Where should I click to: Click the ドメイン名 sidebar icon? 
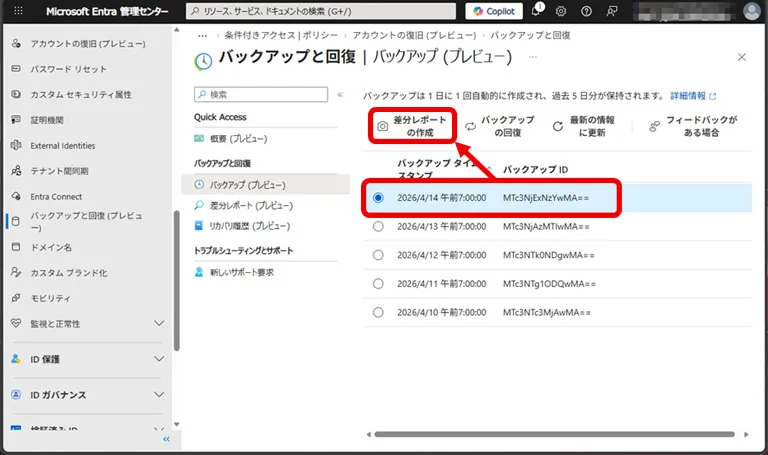click(16, 247)
